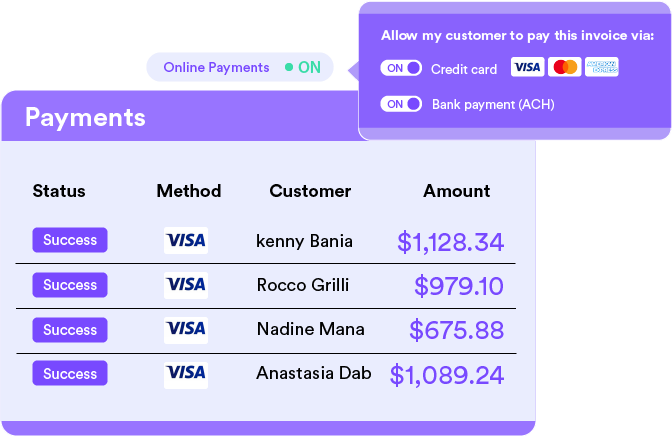Screen dimensions: 672x443
Task: Click the American Express card logo
Action: point(602,67)
